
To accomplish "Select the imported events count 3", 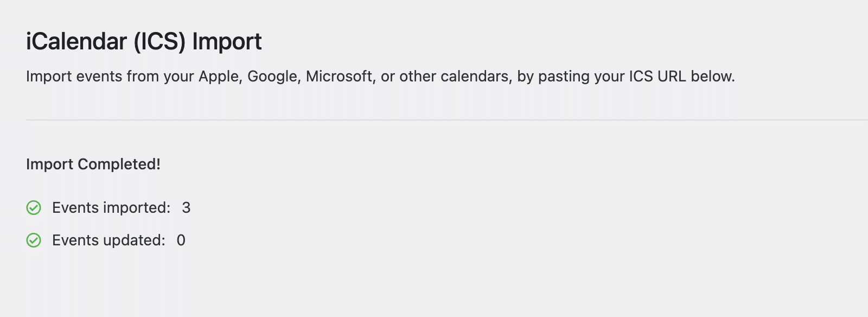I will point(186,207).
